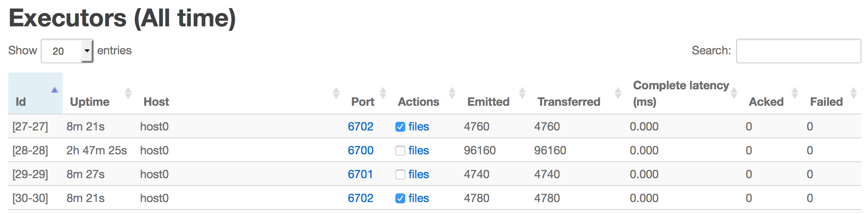
Task: Open port 6701 link for [29-29]
Action: (x=360, y=174)
